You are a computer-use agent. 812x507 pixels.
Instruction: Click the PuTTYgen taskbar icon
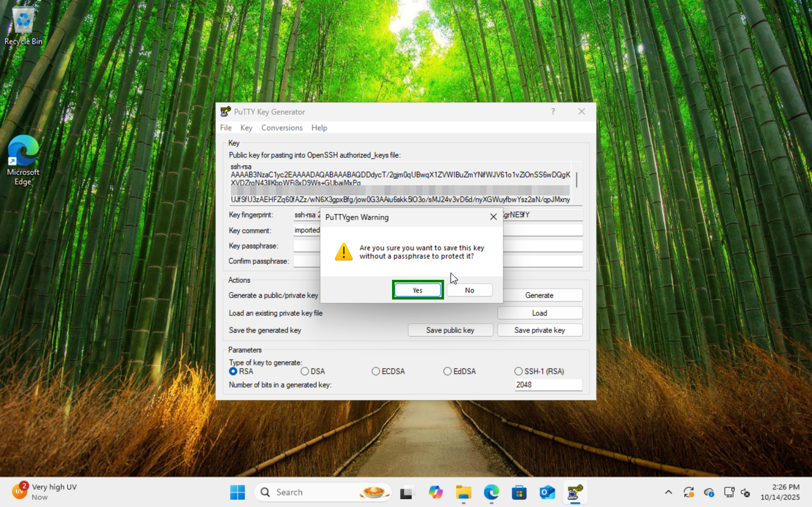click(x=575, y=492)
